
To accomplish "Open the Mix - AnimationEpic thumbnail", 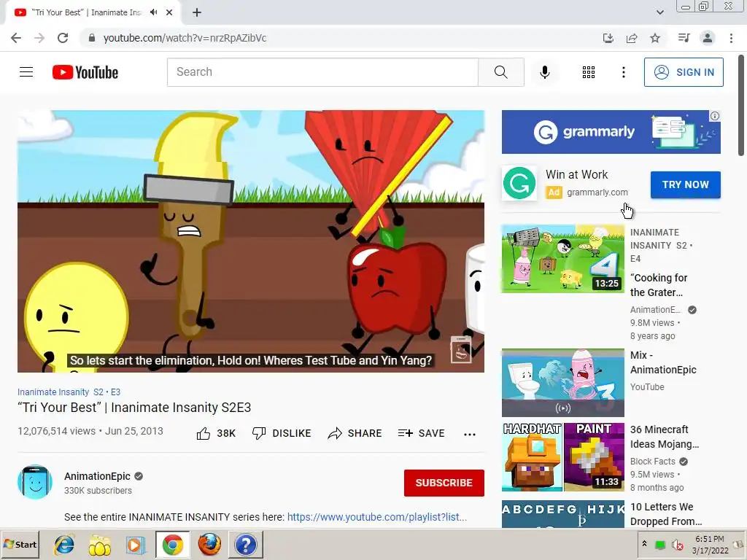I will pos(562,383).
